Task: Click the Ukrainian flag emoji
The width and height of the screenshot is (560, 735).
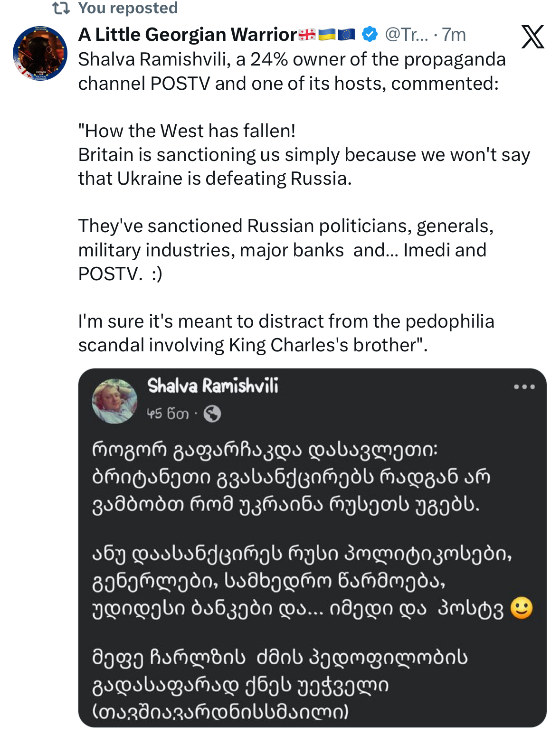Action: coord(327,35)
